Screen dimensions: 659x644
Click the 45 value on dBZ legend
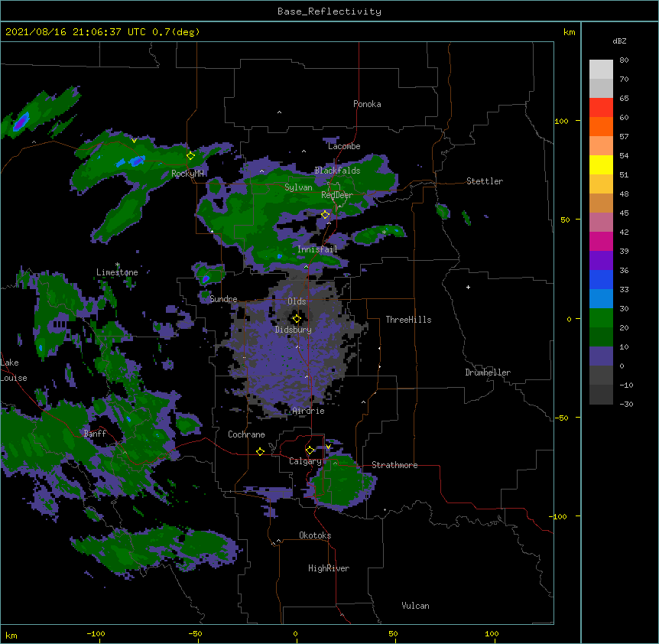(x=624, y=213)
